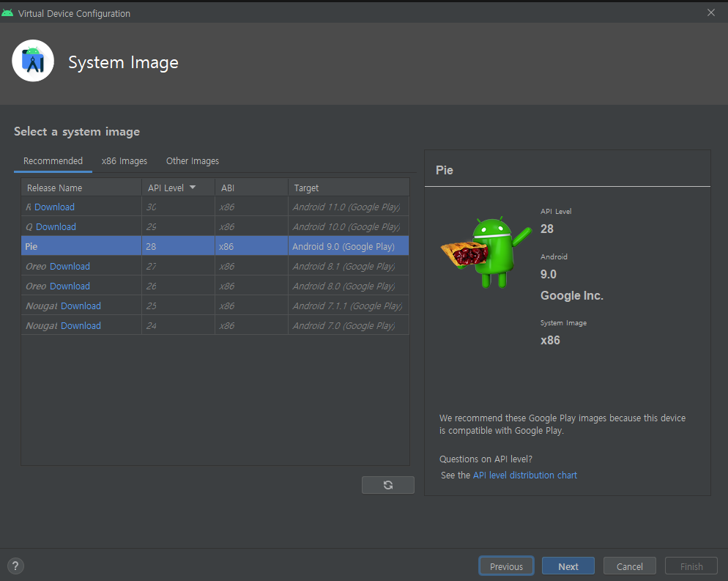728x581 pixels.
Task: Toggle API Level sort arrow
Action: tap(193, 187)
